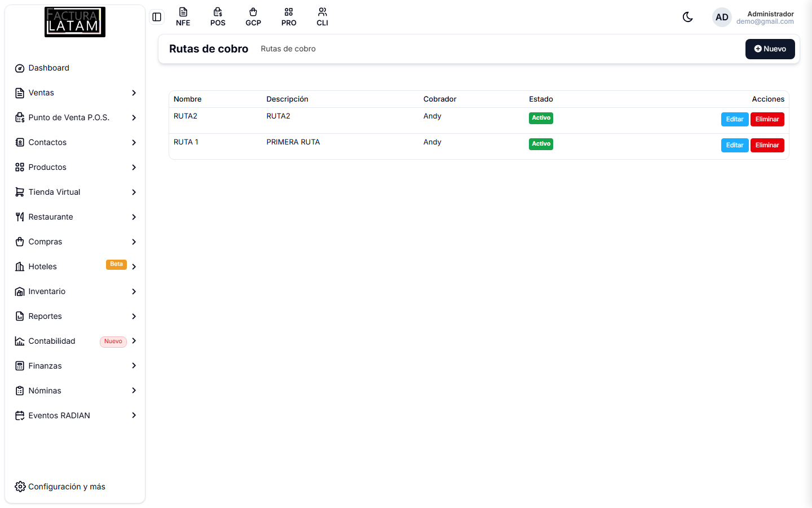812x508 pixels.
Task: Toggle the sidebar collapse icon
Action: (x=157, y=17)
